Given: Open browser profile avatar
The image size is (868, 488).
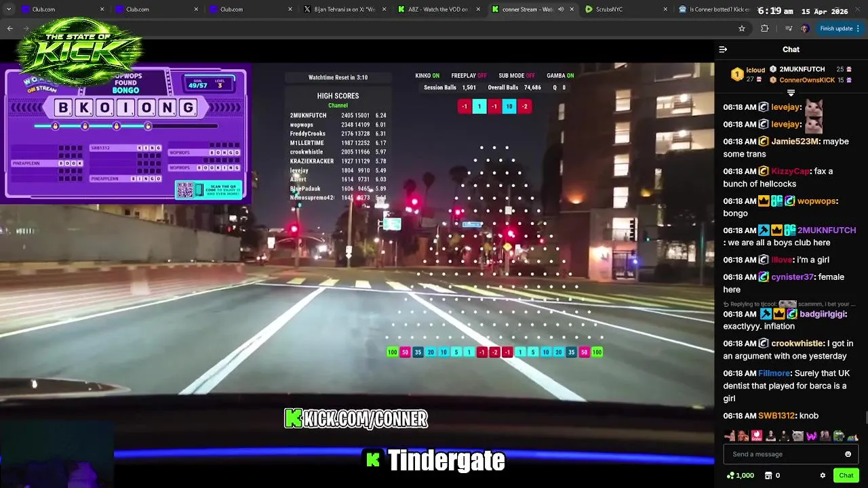Looking at the screenshot, I should coord(805,28).
